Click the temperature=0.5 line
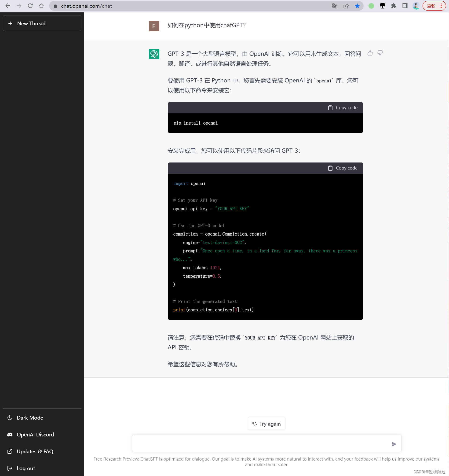 click(202, 276)
